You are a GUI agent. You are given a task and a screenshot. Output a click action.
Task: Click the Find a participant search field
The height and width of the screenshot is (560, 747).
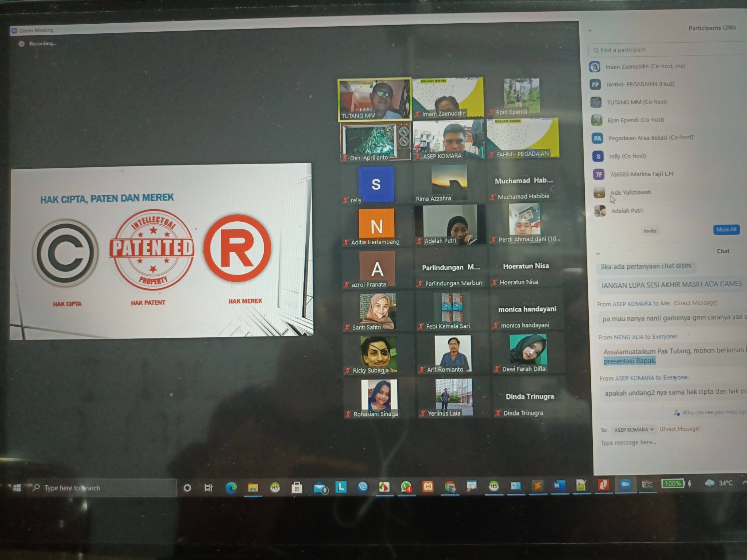point(667,50)
